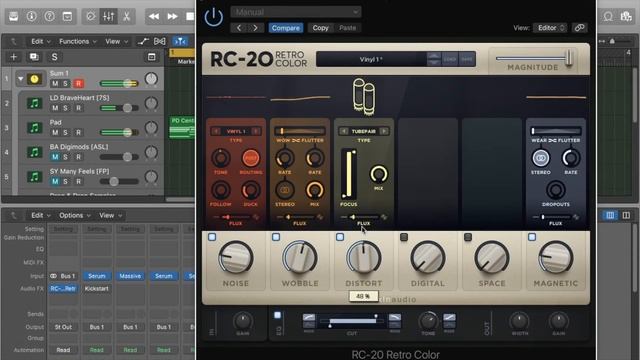Open the Library panel icon in Logic toolbar
Image resolution: width=640 pixels, height=360 pixels.
click(x=13, y=16)
